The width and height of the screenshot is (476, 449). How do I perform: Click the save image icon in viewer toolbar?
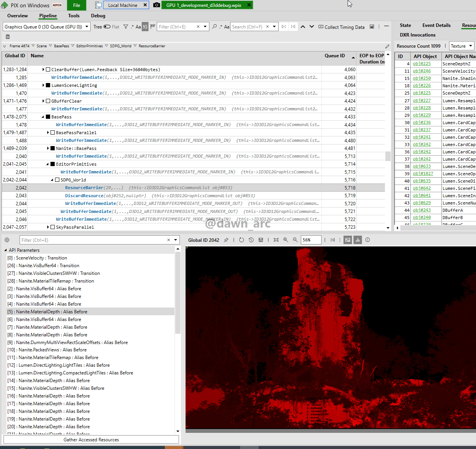click(x=261, y=240)
